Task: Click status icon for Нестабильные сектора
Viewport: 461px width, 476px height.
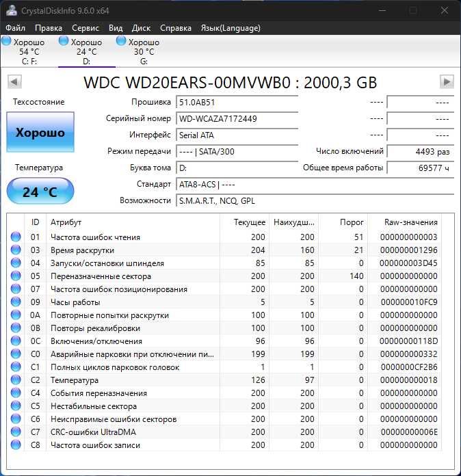Action: (16, 406)
